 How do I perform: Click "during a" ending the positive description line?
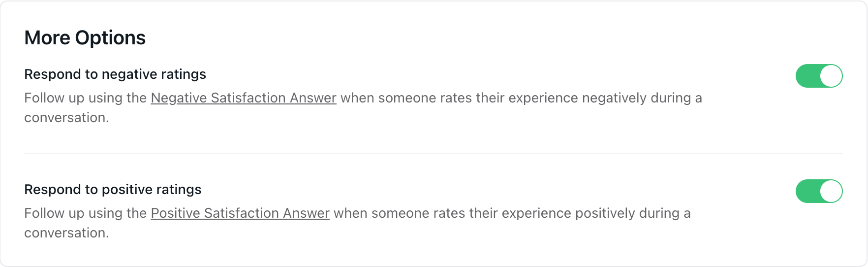pyautogui.click(x=665, y=213)
